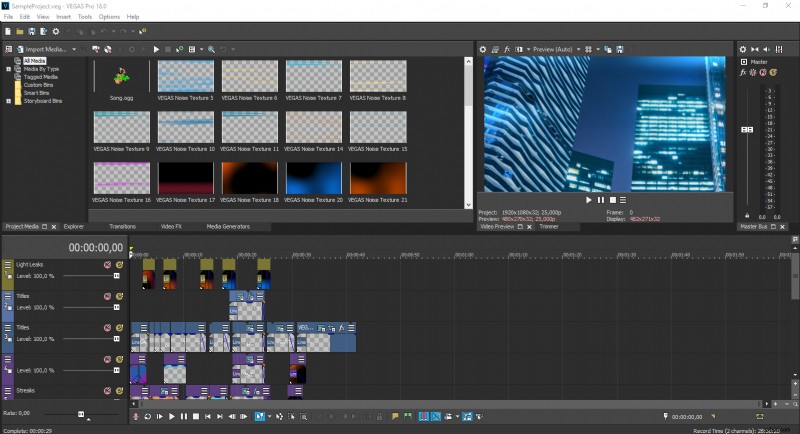Click the Get Media from Web icon

pos(108,49)
